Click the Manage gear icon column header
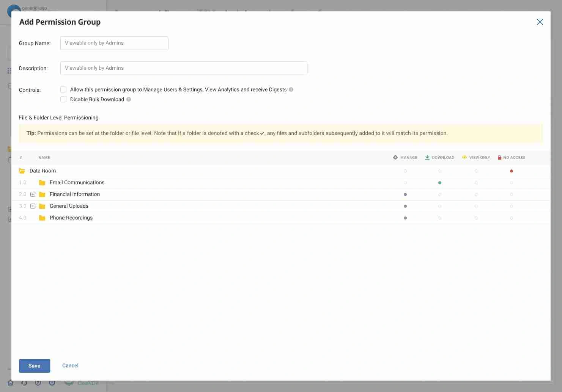This screenshot has width=562, height=392. pyautogui.click(x=395, y=157)
